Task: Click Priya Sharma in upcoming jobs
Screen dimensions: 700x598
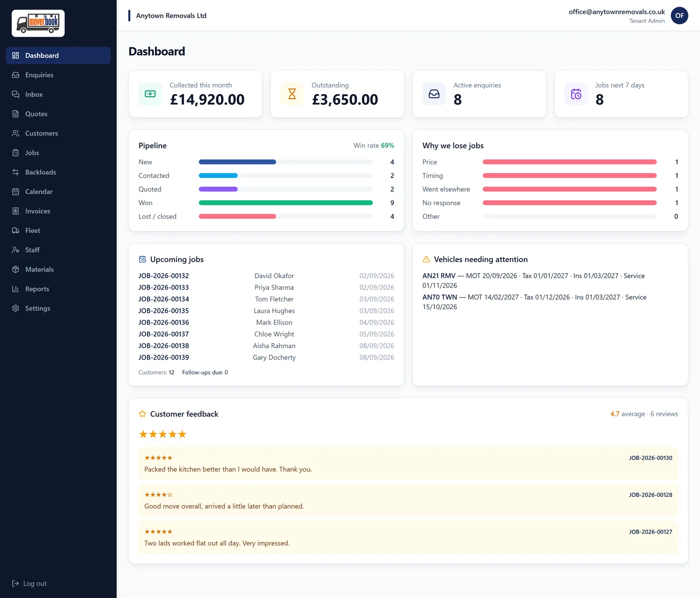Action: coord(274,287)
